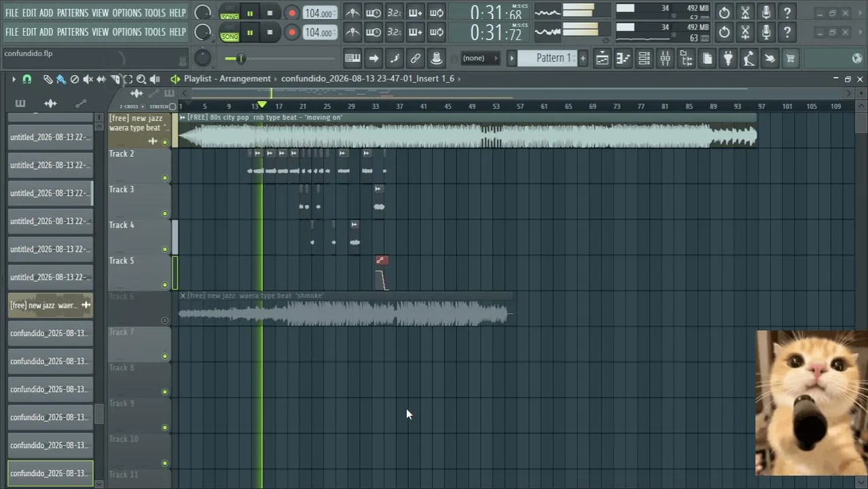Screen dimensions: 868x489
Task: Open playlist options arrow before the magnet
Action: (14, 79)
